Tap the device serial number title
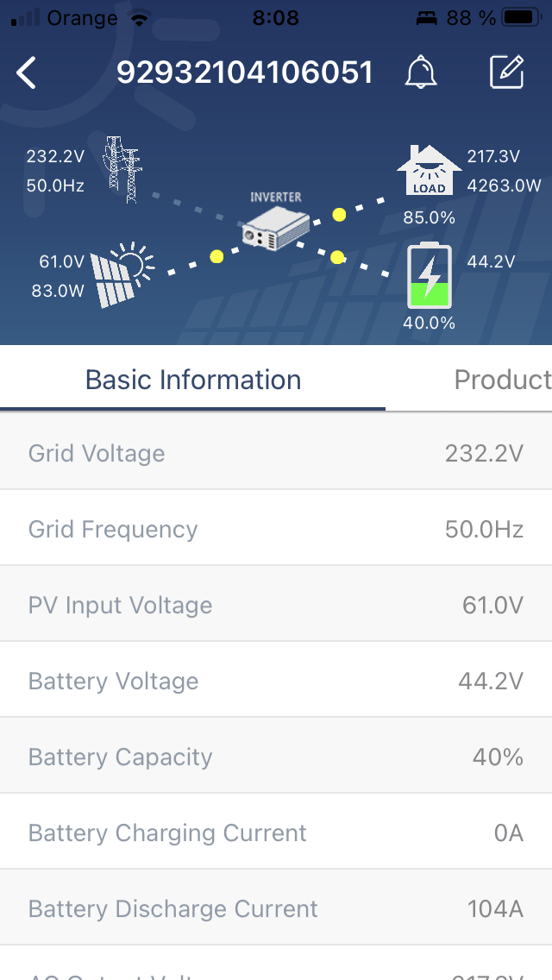552x980 pixels. click(x=245, y=73)
